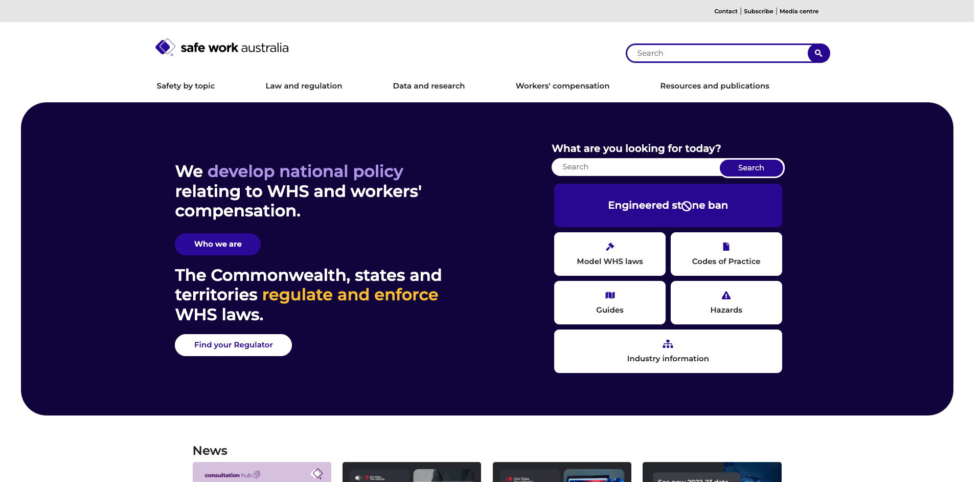Click the News heading
Image resolution: width=980 pixels, height=482 pixels.
tap(210, 451)
